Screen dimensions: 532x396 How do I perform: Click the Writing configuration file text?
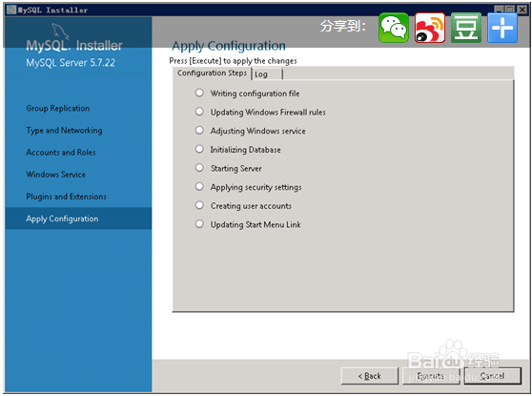coord(255,94)
